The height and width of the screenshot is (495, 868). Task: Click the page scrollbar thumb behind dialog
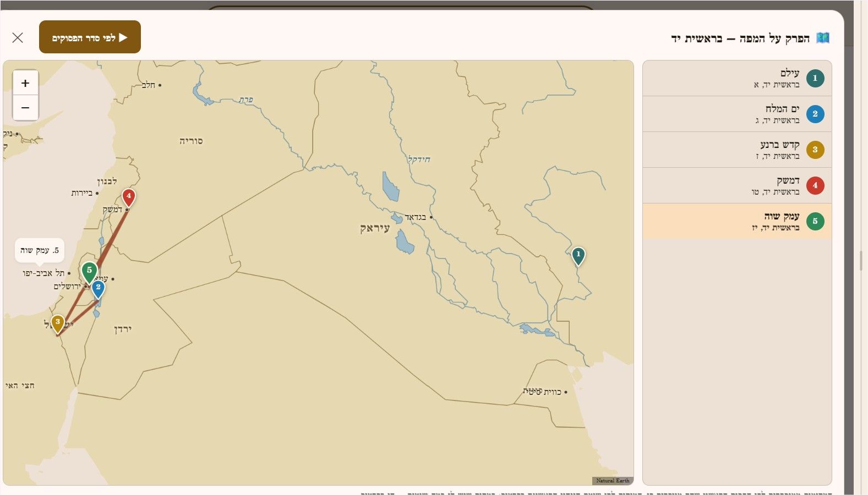tap(861, 260)
